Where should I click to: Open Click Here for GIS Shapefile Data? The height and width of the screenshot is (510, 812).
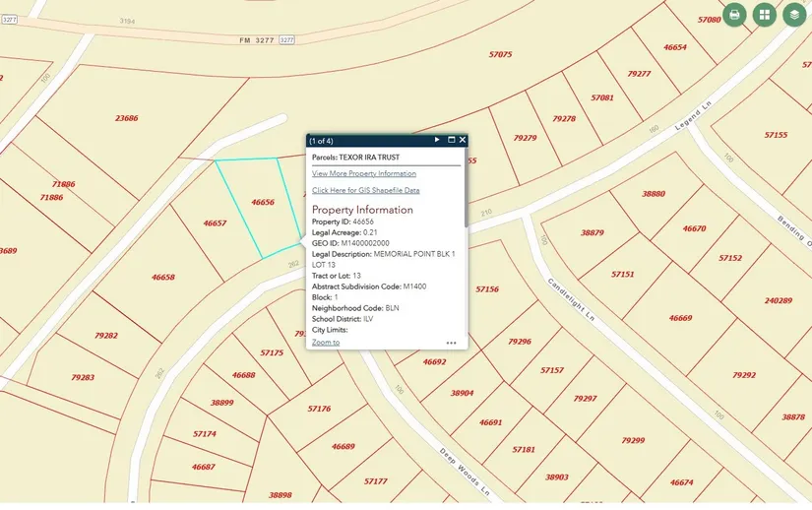(x=365, y=190)
